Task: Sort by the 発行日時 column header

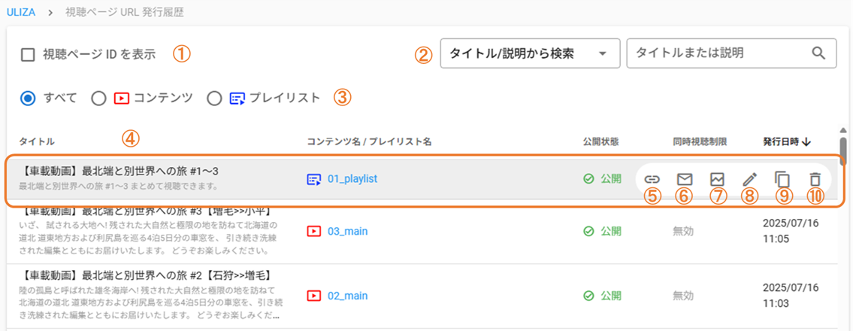Action: coord(781,142)
